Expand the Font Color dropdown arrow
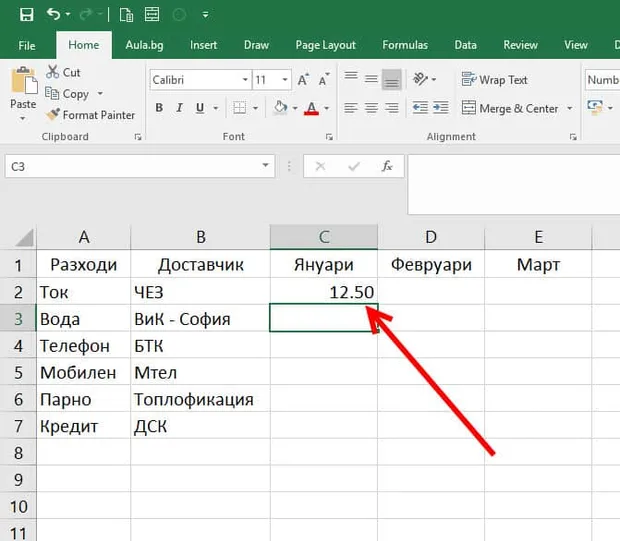 (x=327, y=108)
